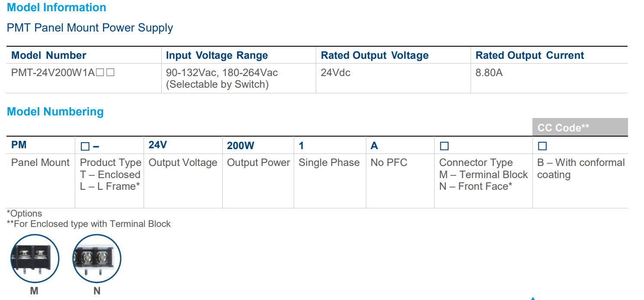The height and width of the screenshot is (300, 644).
Task: Click the 24Vdc output voltage value
Action: [x=336, y=73]
